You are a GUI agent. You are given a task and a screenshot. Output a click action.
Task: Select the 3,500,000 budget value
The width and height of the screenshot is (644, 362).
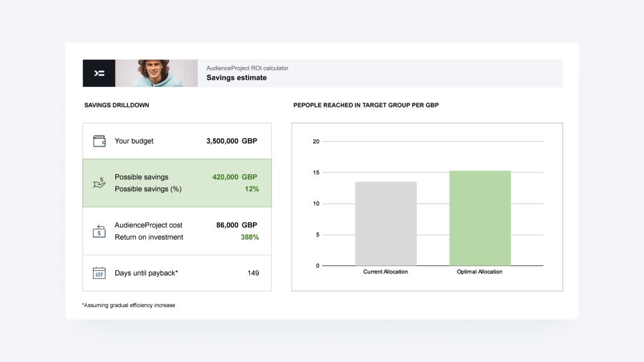(x=222, y=141)
